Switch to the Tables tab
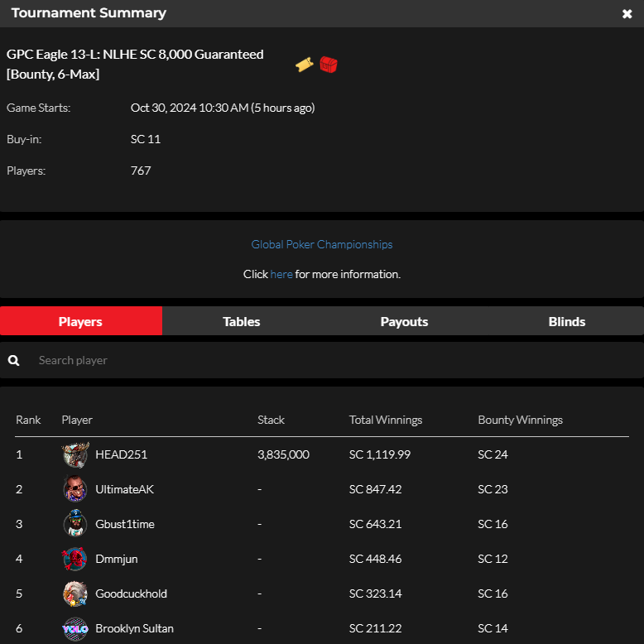The width and height of the screenshot is (644, 644). coord(242,321)
